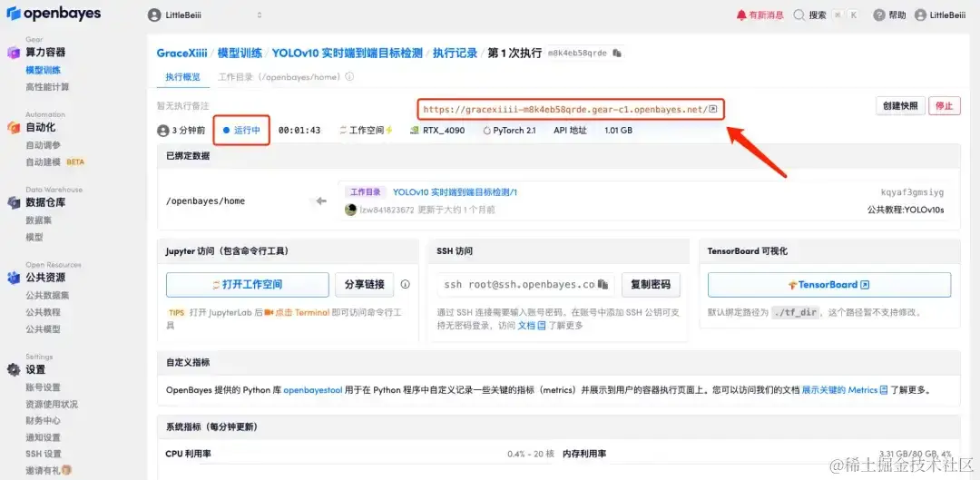Open 公共模型 in the sidebar
This screenshot has height=480, width=980.
coord(44,328)
